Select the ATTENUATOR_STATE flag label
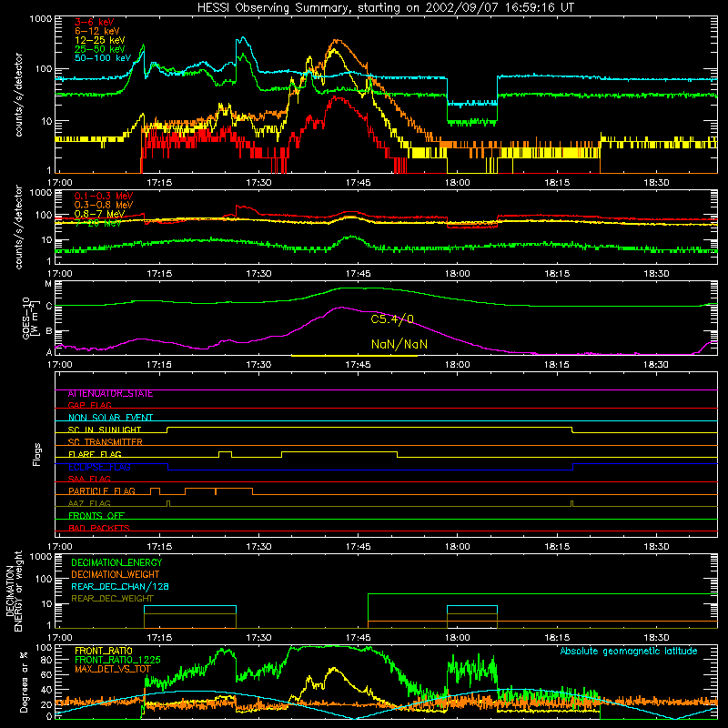 tap(110, 394)
